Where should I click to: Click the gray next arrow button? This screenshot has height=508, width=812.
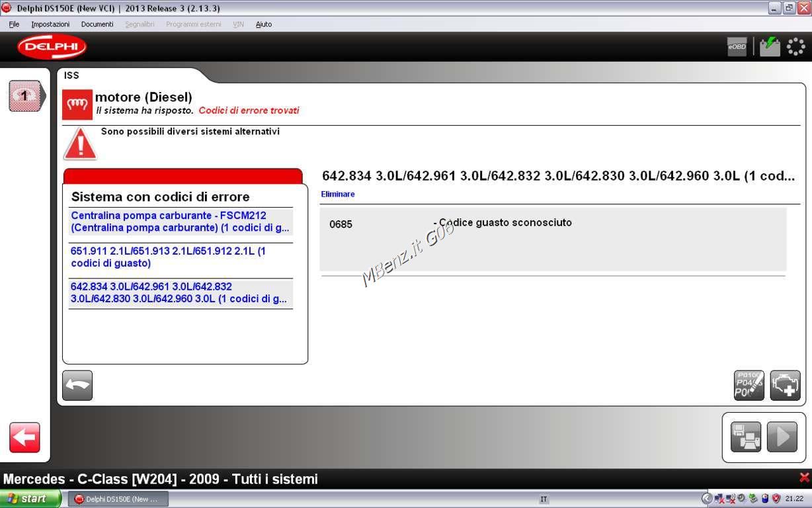pos(782,437)
